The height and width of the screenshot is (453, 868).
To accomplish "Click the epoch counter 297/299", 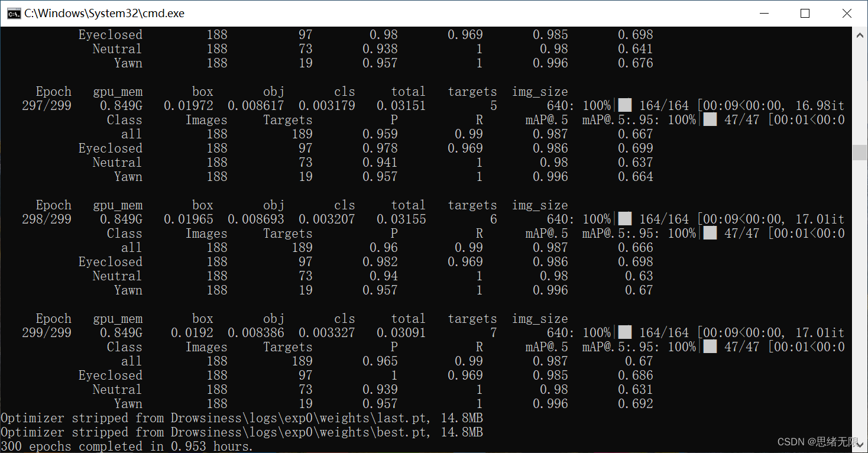I will 47,106.
